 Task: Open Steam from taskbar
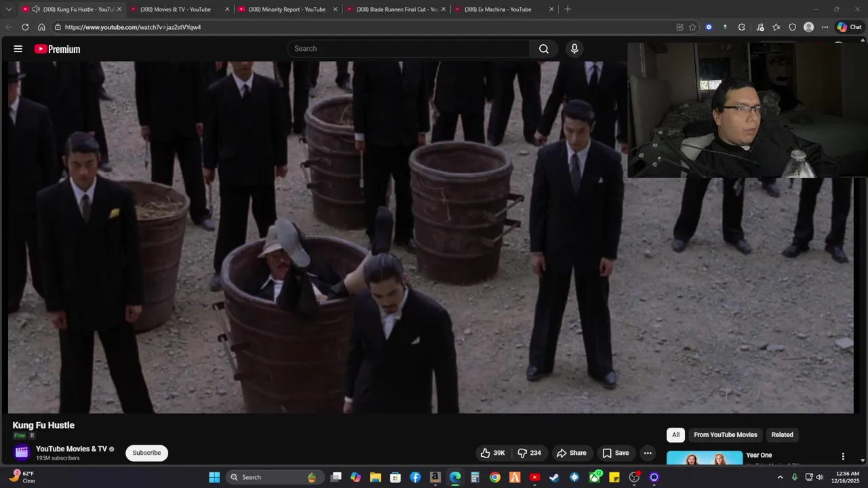pyautogui.click(x=555, y=477)
